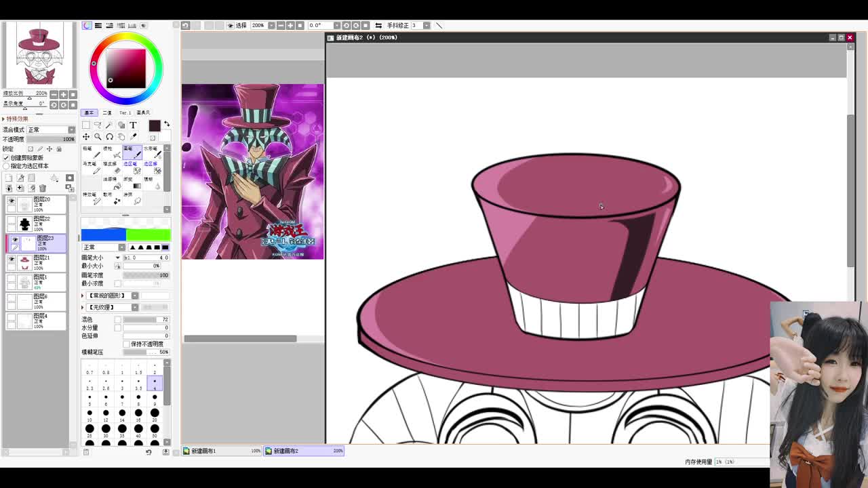The image size is (868, 488).
Task: Open the rotation angle dropdown
Action: pyautogui.click(x=338, y=25)
